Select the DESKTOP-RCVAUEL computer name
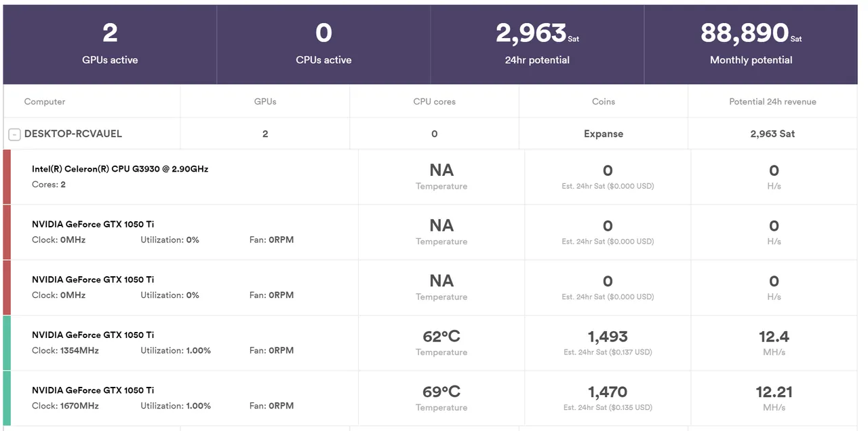Viewport: 868px width, 431px height. click(73, 134)
